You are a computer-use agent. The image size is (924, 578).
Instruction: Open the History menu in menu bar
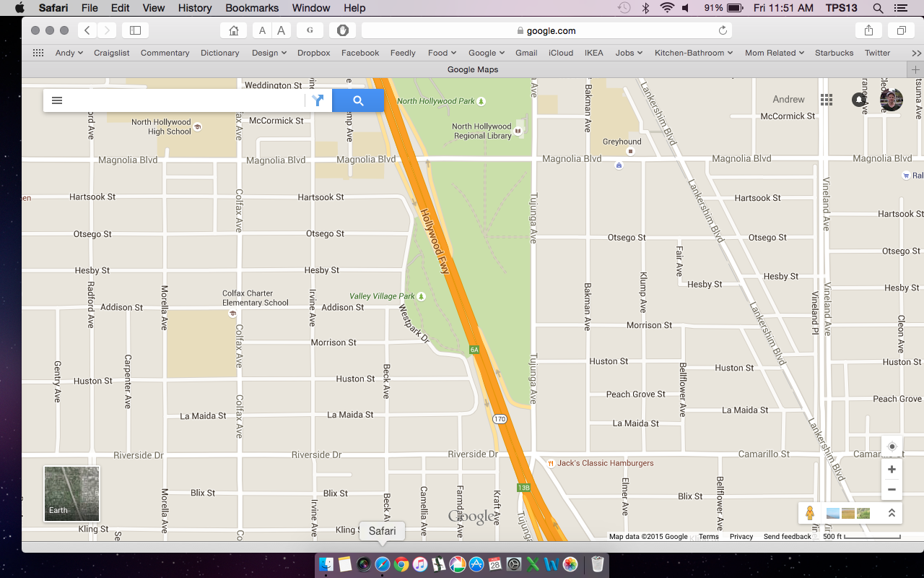(x=195, y=8)
